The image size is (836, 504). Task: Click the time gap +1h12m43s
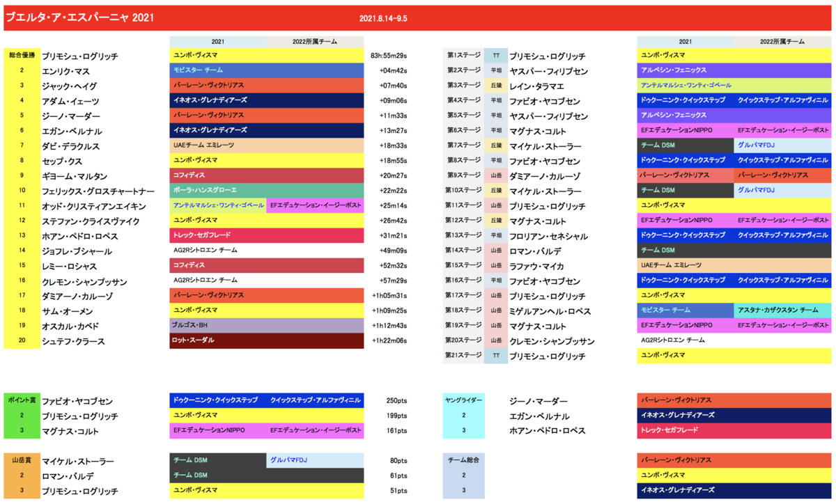[389, 326]
